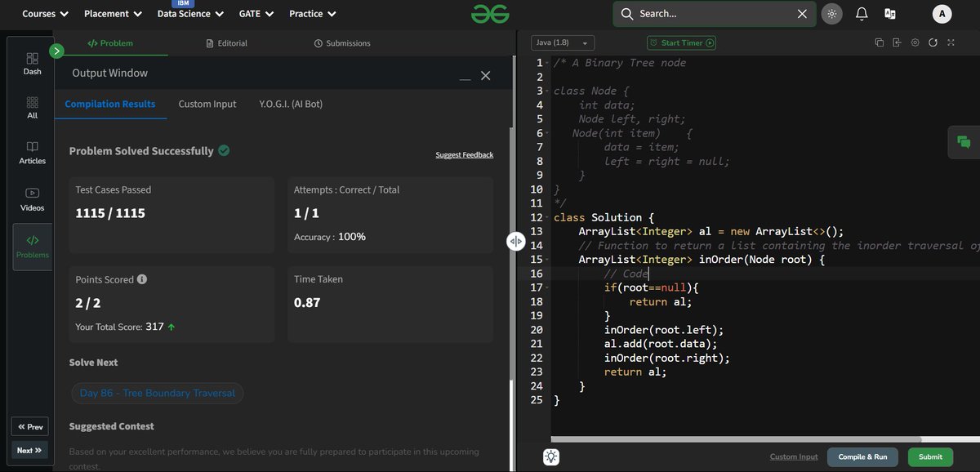The image size is (980, 472).
Task: Click code line 21 al.add(root.data);
Action: (661, 344)
